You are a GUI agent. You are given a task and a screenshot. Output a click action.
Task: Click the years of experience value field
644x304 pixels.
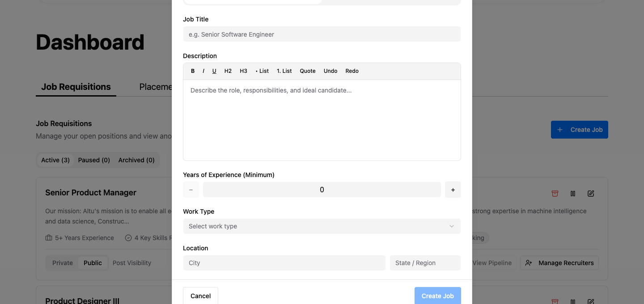pos(322,190)
